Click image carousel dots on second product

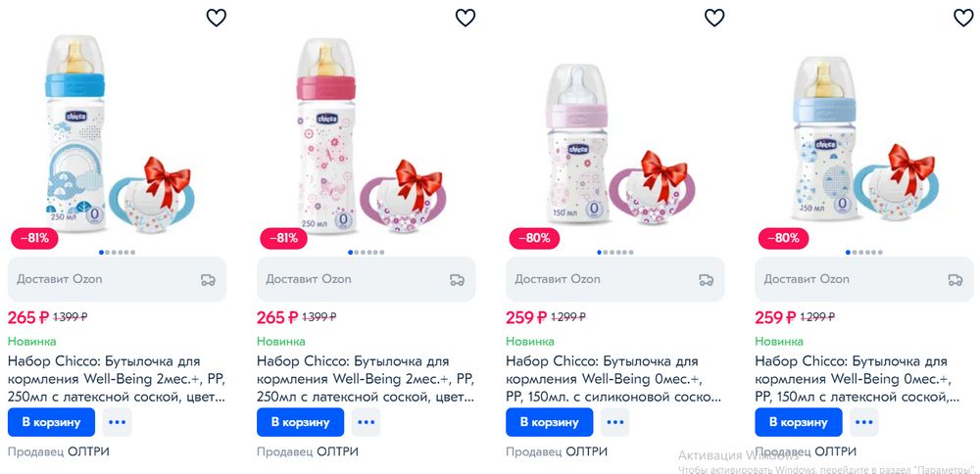[x=366, y=252]
